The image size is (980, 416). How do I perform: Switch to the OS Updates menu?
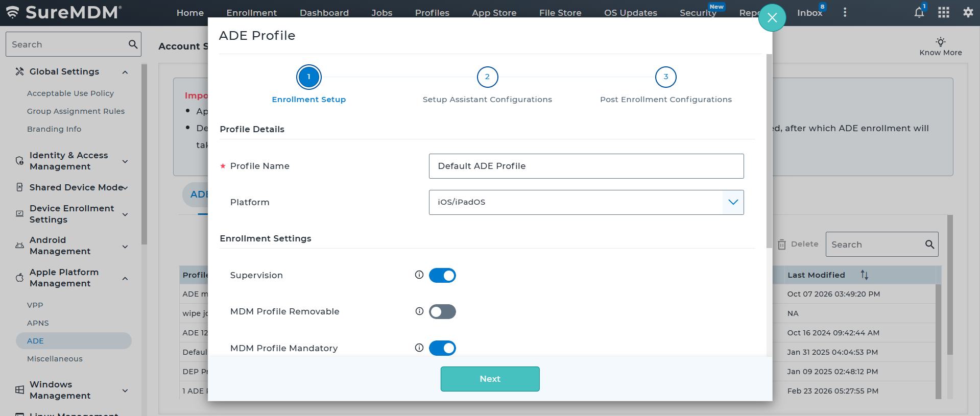(x=631, y=13)
